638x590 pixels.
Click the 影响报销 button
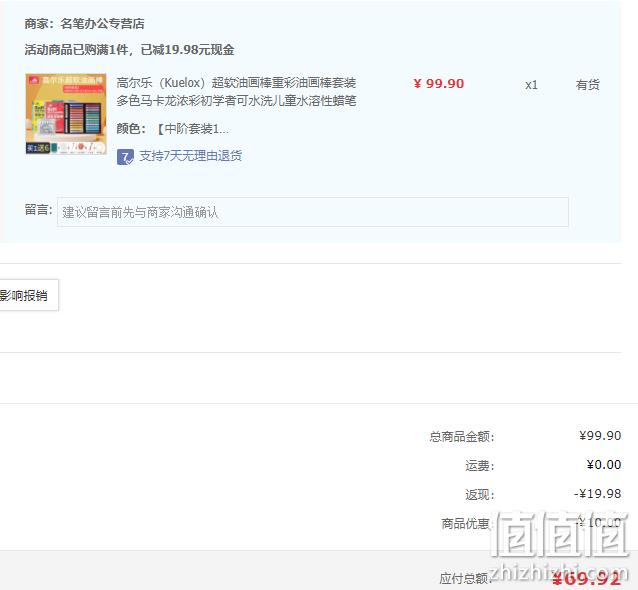[28, 295]
